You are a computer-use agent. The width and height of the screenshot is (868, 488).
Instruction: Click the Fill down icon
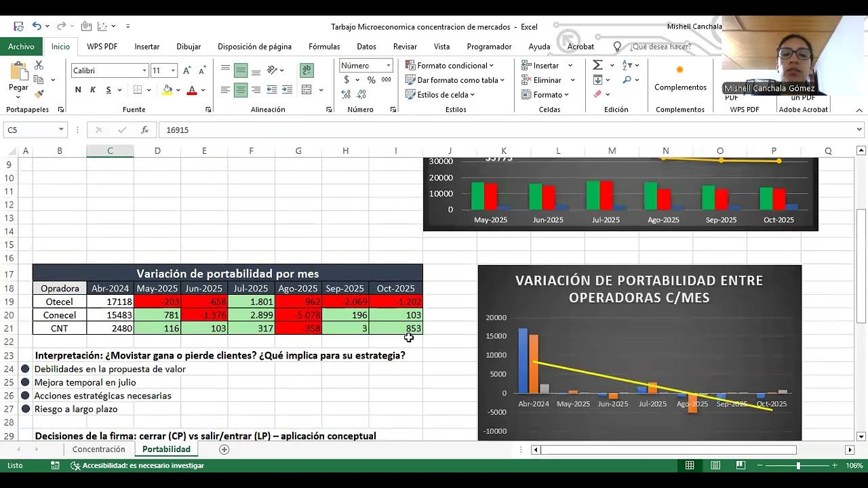tap(597, 80)
